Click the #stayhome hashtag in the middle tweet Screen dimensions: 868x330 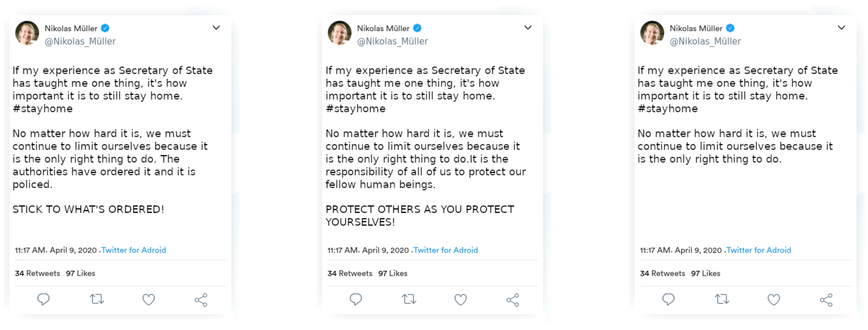point(355,109)
